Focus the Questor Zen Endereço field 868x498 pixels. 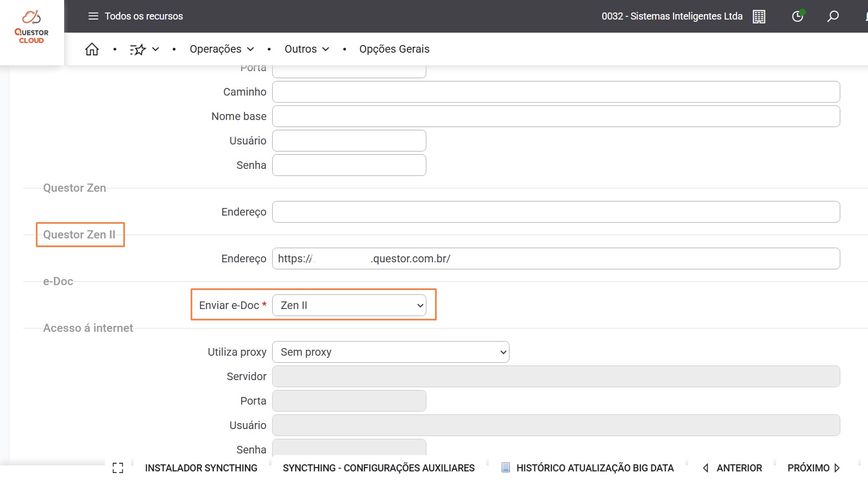[x=556, y=212]
